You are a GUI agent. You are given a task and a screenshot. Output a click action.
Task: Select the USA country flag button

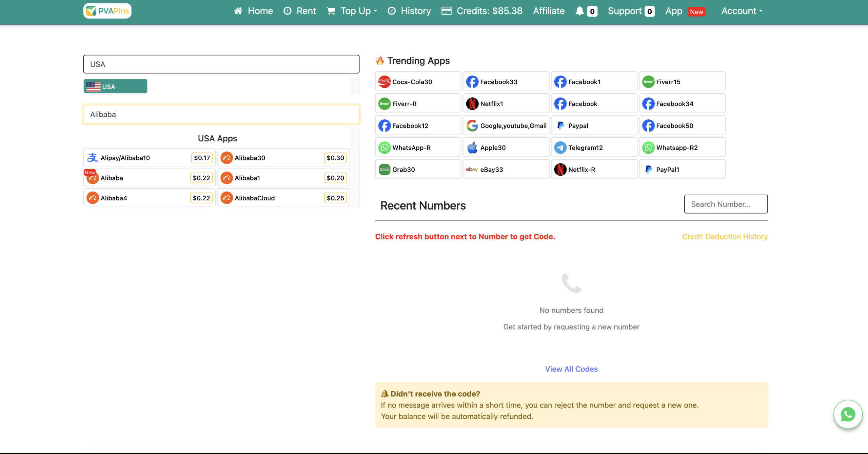pyautogui.click(x=115, y=86)
